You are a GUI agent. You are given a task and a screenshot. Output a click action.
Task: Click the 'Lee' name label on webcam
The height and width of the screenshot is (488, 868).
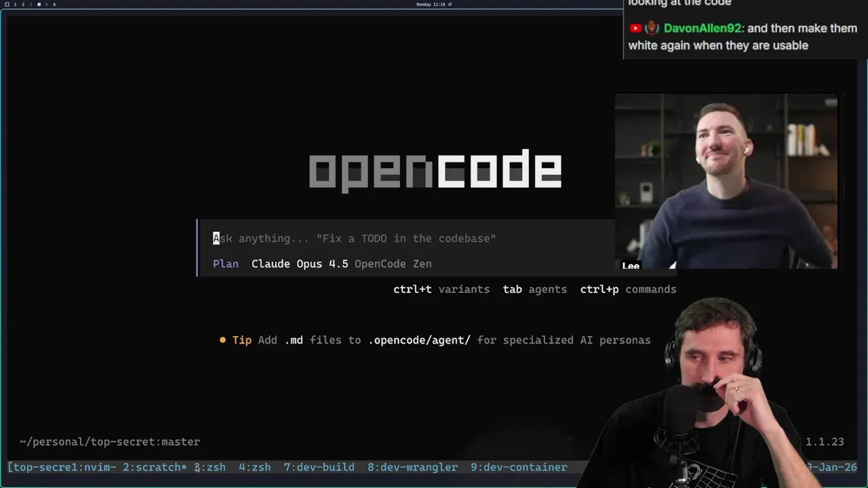pos(631,266)
